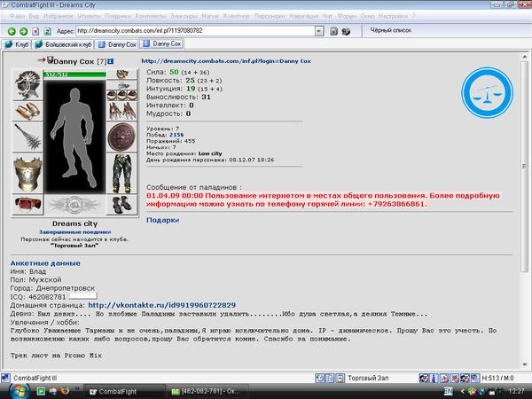Click the page scrollbar's down arrow

coord(524,364)
